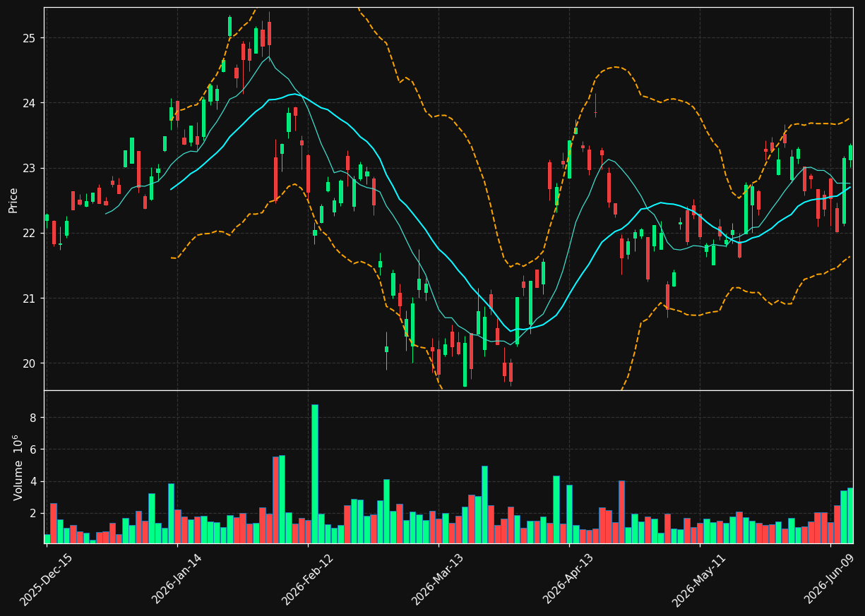Click the 2026-Jan-14 date label
This screenshot has height=616, width=865.
177,579
